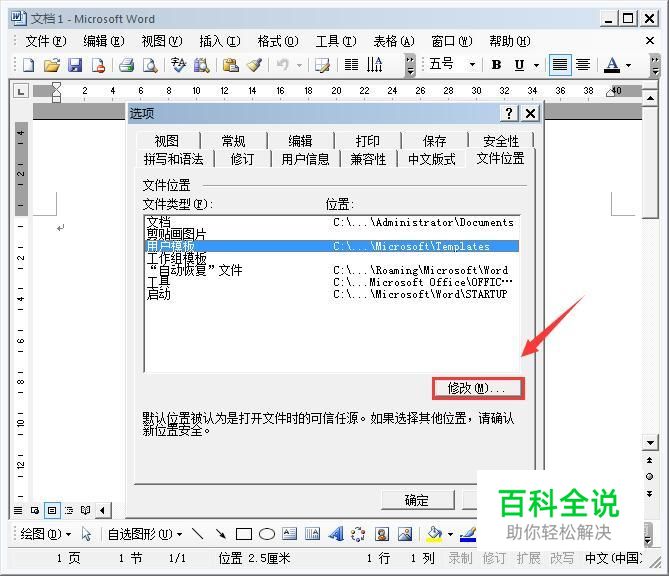Click the tab stop selector L icon
The width and height of the screenshot is (669, 576).
(21, 91)
